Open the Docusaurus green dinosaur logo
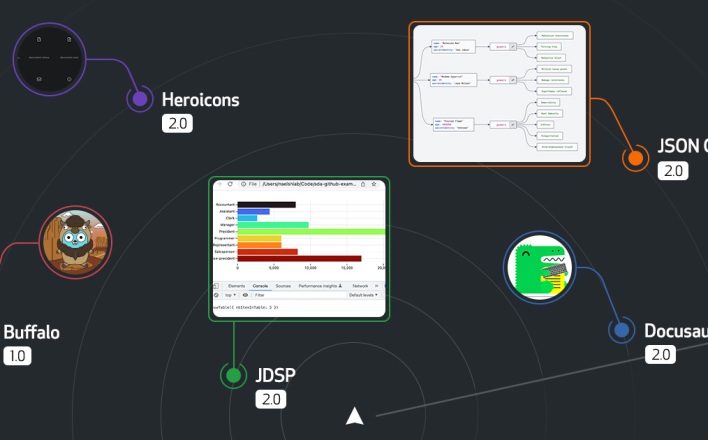The width and height of the screenshot is (708, 440). click(x=540, y=267)
